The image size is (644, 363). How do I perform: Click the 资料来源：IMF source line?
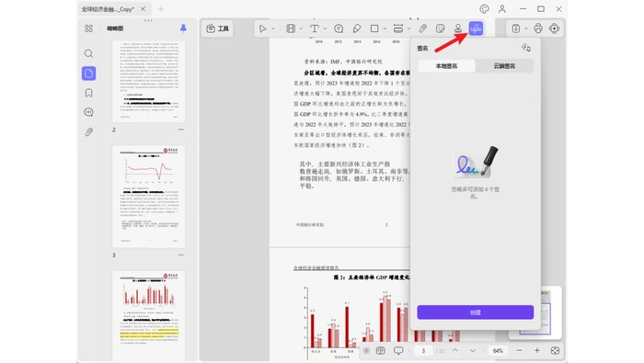coord(343,62)
